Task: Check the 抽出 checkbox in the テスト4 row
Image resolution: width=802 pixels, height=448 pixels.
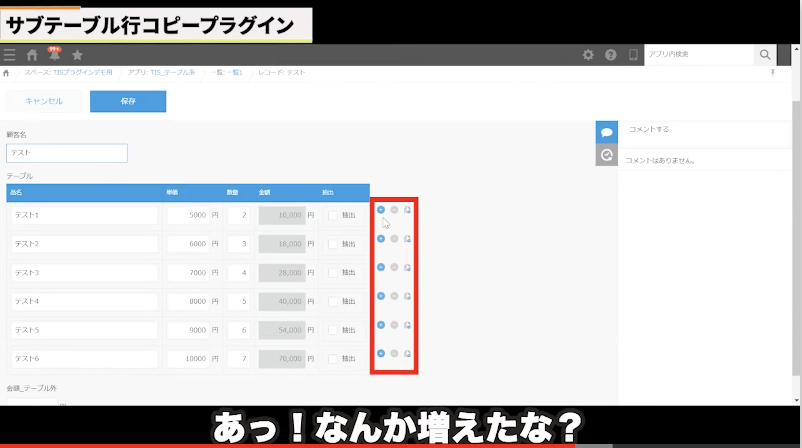Action: [333, 301]
